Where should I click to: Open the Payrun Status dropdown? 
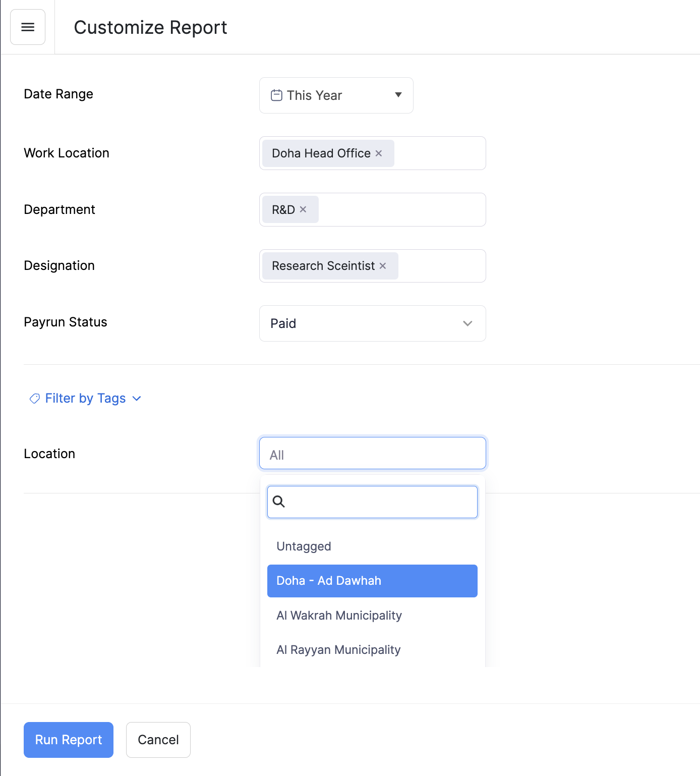pyautogui.click(x=372, y=323)
